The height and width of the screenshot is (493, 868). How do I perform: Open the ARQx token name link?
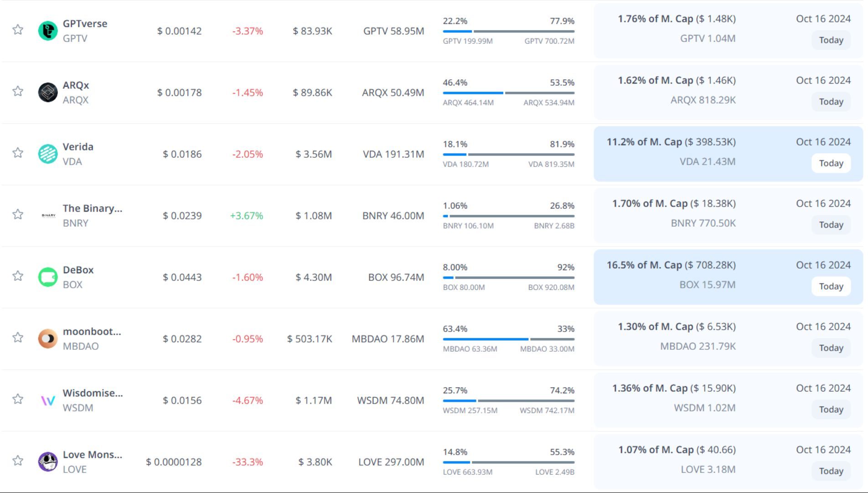(x=76, y=85)
